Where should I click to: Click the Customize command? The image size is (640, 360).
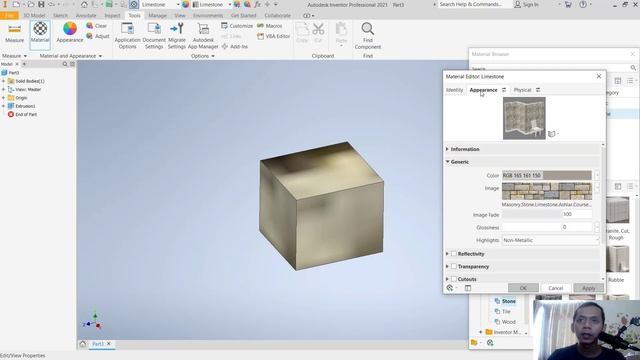(x=237, y=26)
